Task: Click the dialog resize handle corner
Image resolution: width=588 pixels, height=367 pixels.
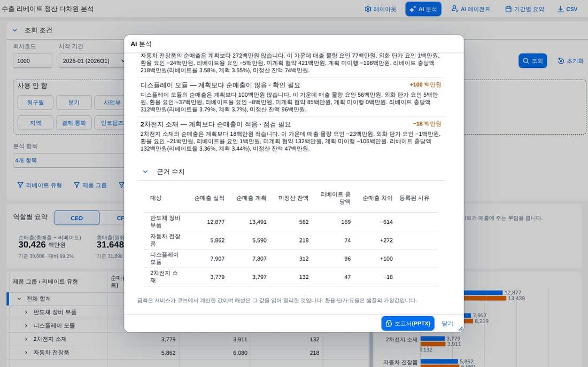Action: [x=460, y=329]
